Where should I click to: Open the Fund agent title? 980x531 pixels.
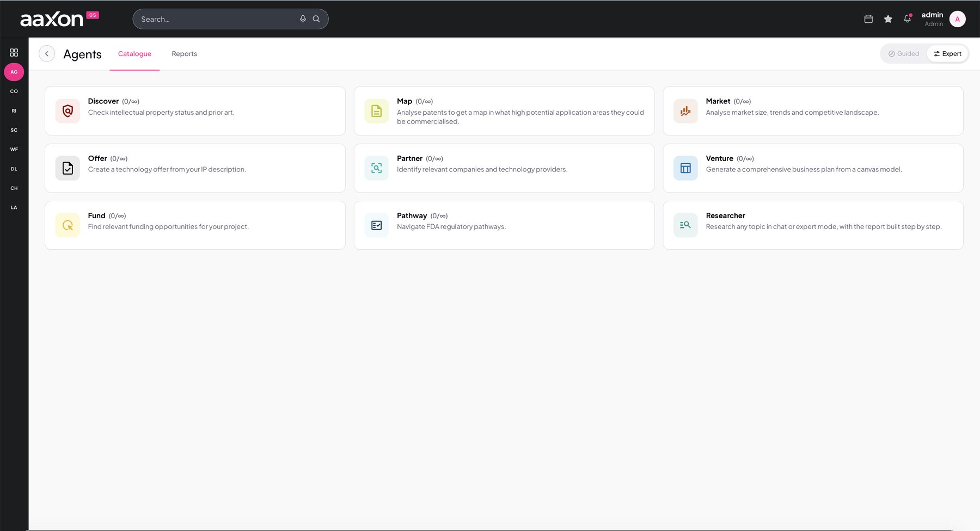pos(96,215)
